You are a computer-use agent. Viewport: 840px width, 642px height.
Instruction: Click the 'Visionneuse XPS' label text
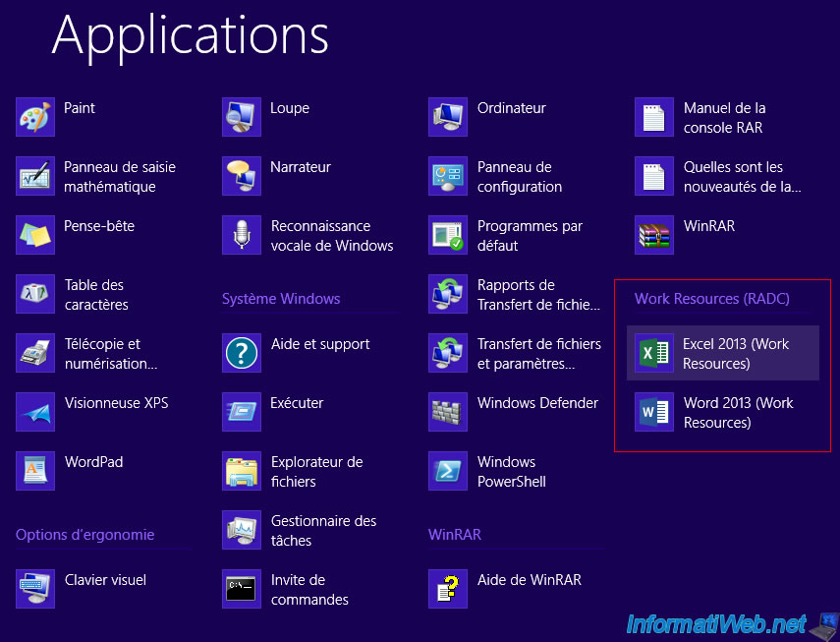(x=116, y=402)
